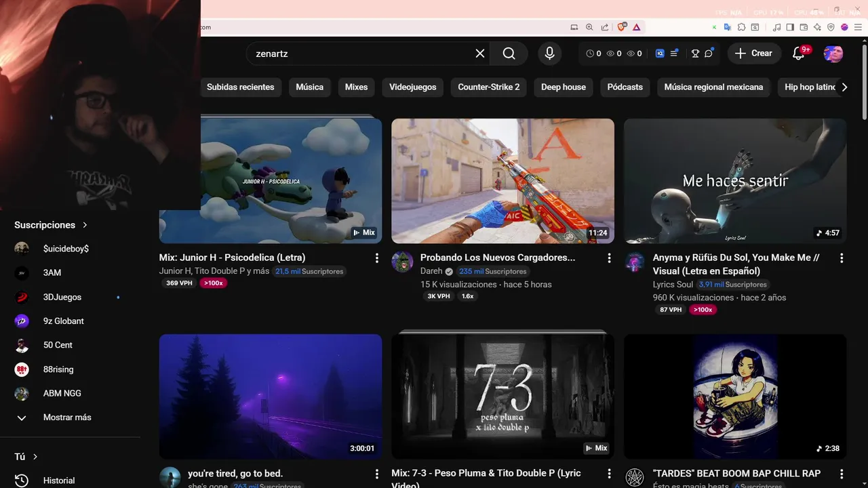This screenshot has height=488, width=868.
Task: Click the VPN shield icon
Action: click(831, 27)
